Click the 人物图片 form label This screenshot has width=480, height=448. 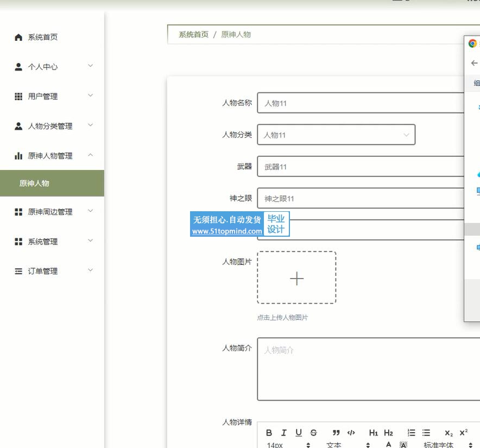coord(237,262)
